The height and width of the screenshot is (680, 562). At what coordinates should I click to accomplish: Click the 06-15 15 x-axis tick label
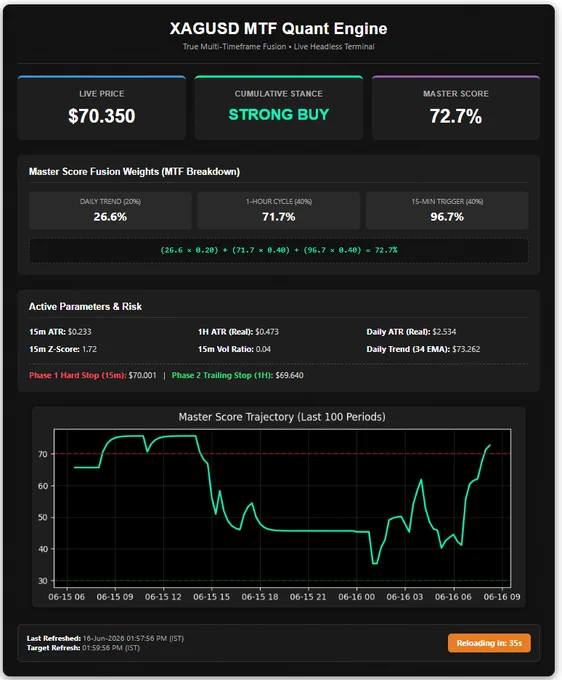click(211, 597)
